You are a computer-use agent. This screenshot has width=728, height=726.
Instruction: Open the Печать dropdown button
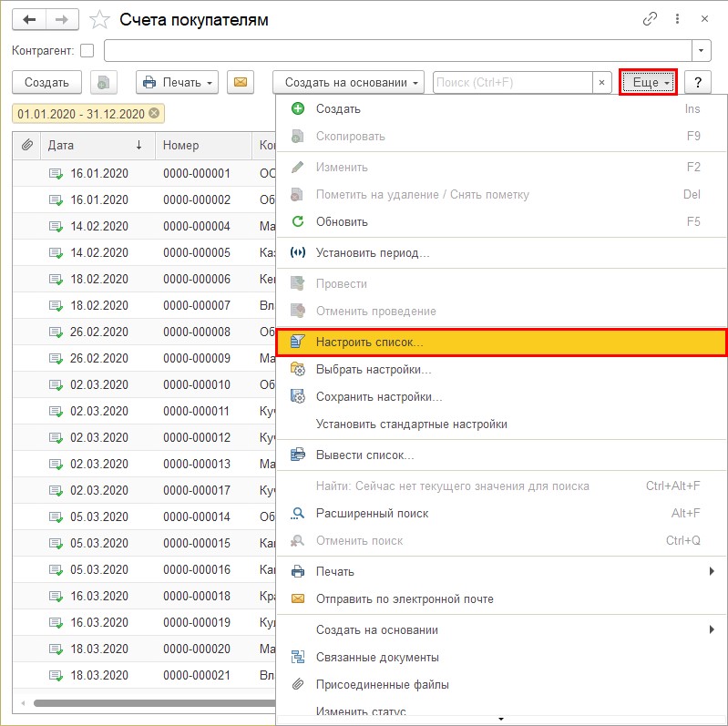[178, 83]
